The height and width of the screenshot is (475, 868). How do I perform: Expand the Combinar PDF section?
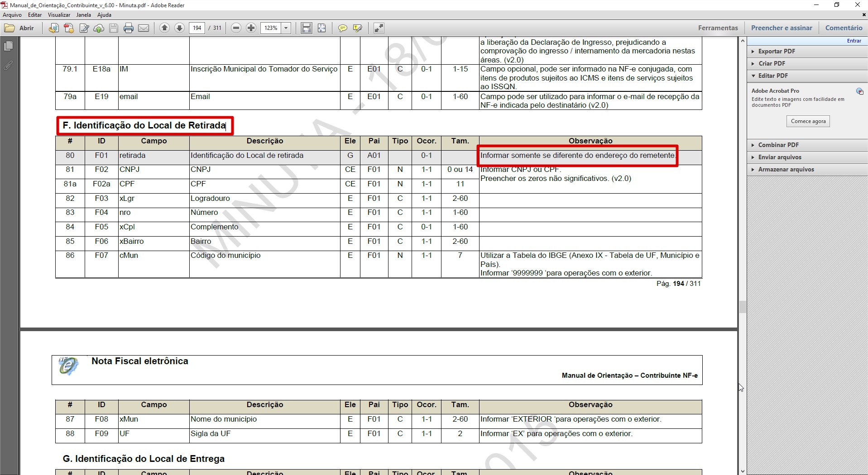pos(778,145)
